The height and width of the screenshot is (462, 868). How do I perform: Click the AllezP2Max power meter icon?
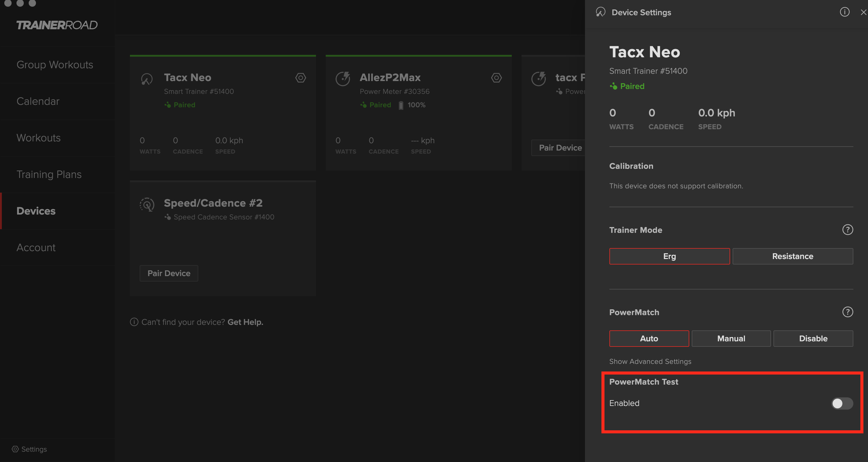(x=343, y=79)
